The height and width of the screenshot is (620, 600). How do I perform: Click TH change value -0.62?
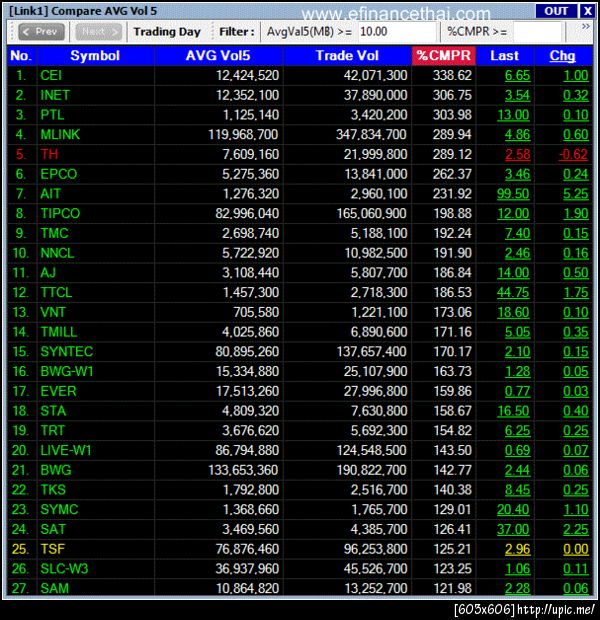pos(574,154)
